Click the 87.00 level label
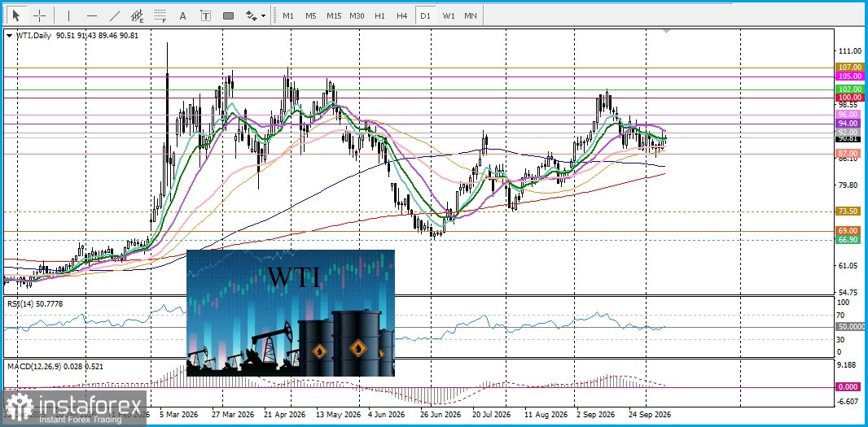 (850, 153)
